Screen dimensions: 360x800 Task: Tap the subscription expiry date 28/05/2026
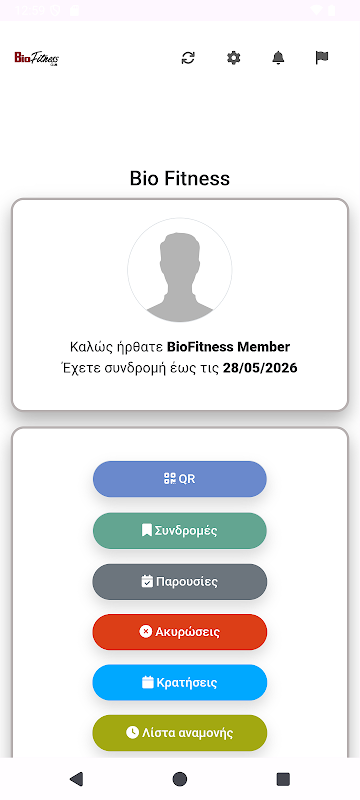[260, 368]
